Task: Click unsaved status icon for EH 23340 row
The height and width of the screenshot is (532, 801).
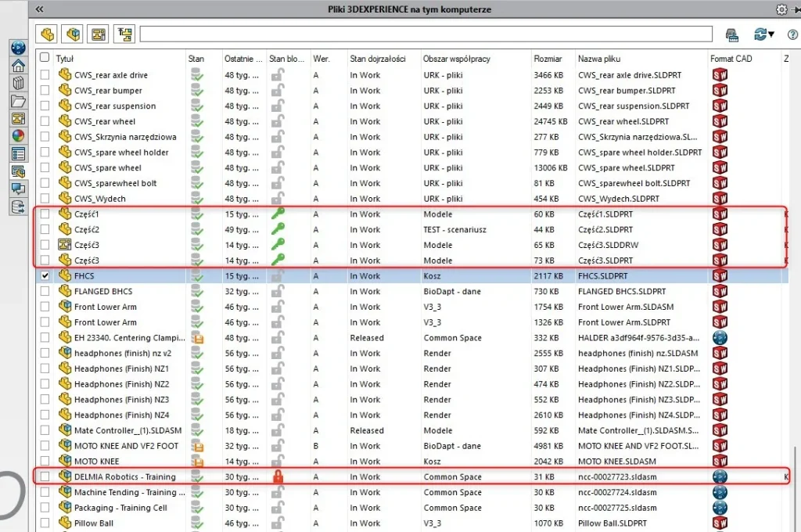Action: pos(197,337)
